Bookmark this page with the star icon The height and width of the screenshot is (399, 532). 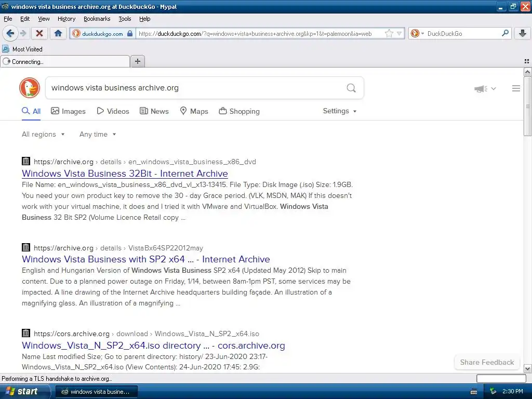389,33
